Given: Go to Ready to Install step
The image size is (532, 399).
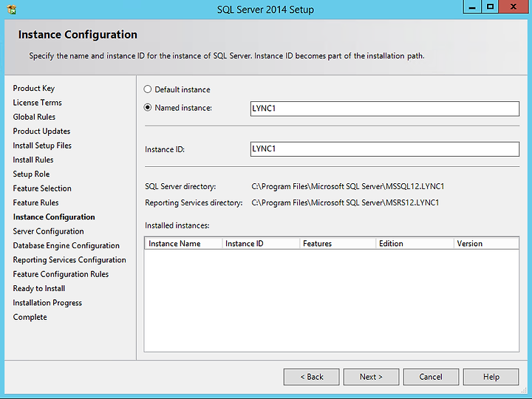Looking at the screenshot, I should point(39,288).
